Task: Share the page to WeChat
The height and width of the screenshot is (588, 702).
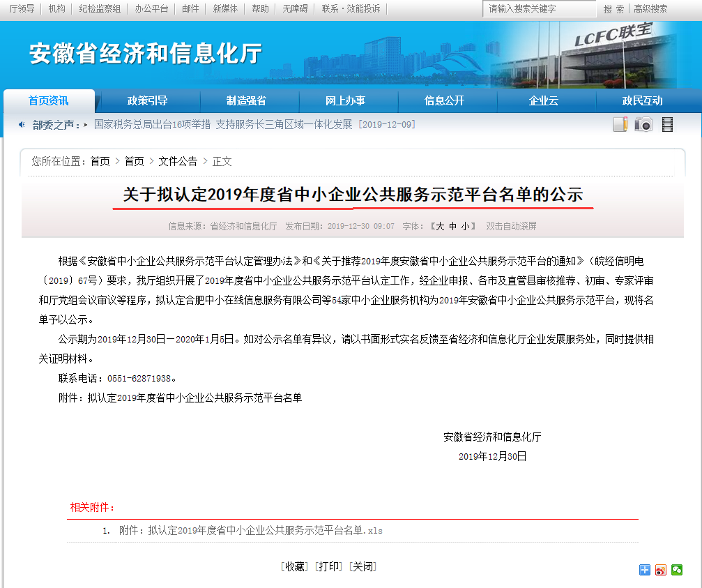Action: click(677, 570)
